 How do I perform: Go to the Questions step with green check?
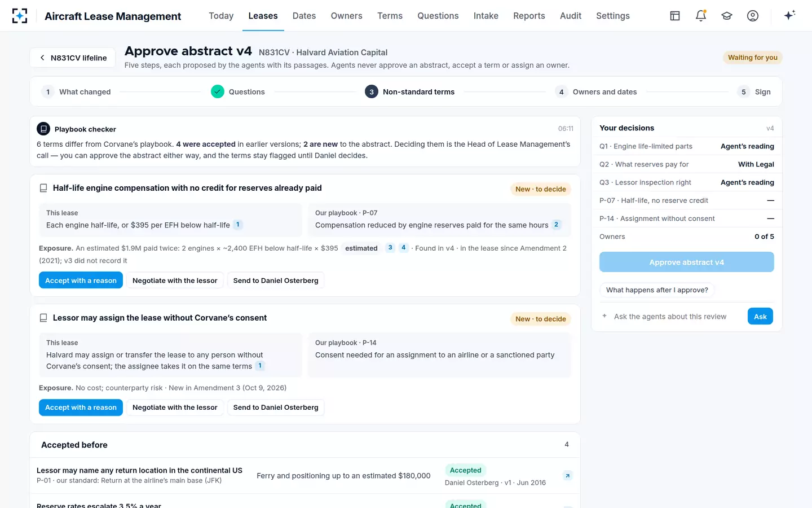click(238, 91)
